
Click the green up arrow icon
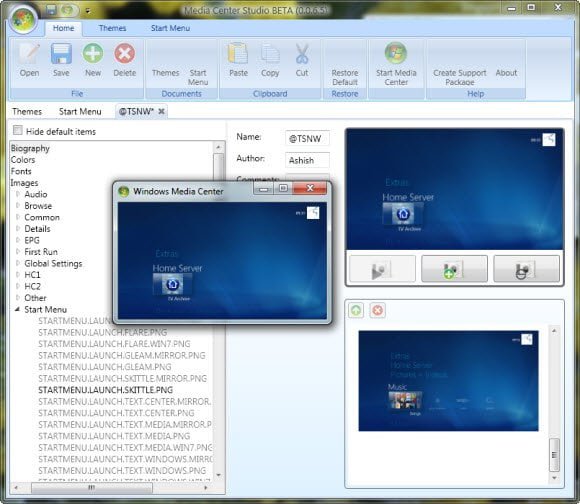point(356,310)
